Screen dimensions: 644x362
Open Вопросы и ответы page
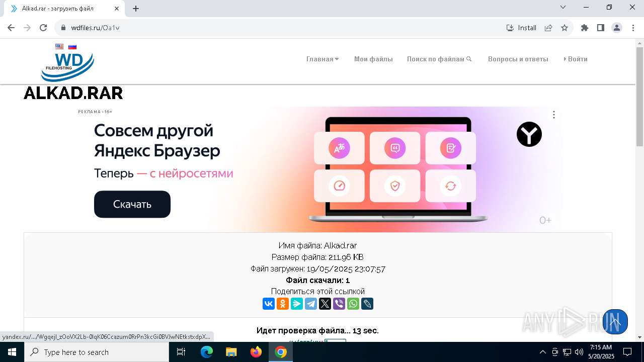(x=518, y=59)
